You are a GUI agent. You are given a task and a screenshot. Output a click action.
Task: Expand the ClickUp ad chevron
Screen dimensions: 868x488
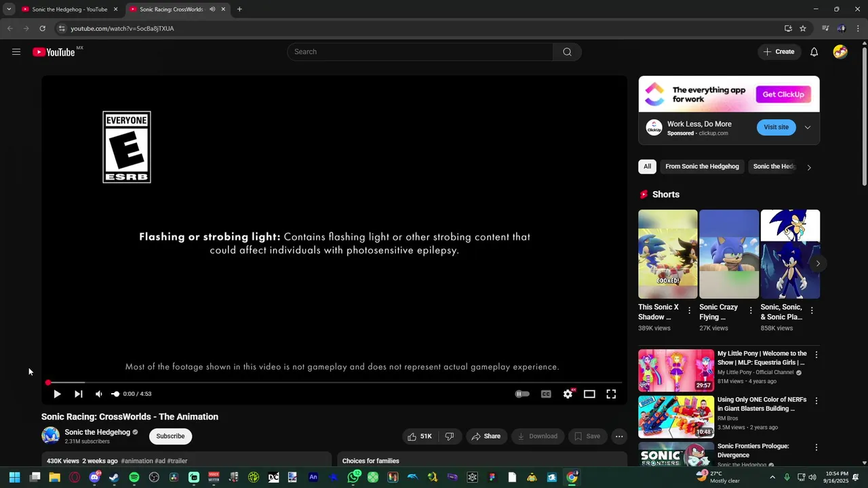tap(808, 127)
